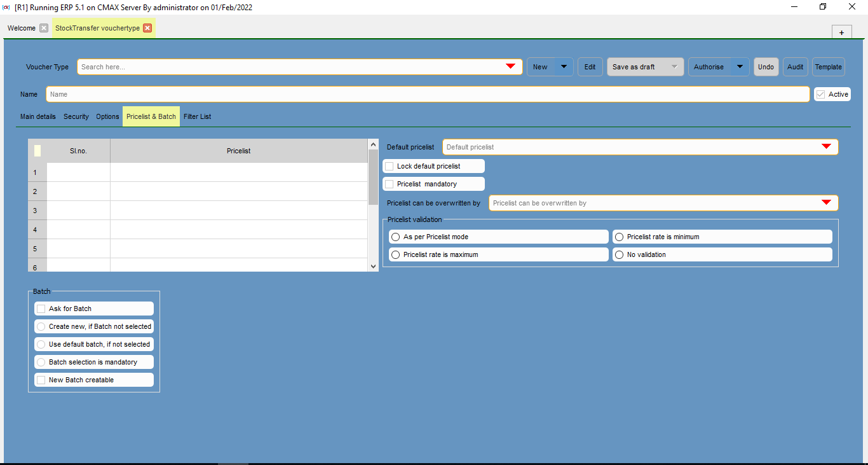This screenshot has width=868, height=465.
Task: Open the Filter List tab
Action: click(x=197, y=116)
